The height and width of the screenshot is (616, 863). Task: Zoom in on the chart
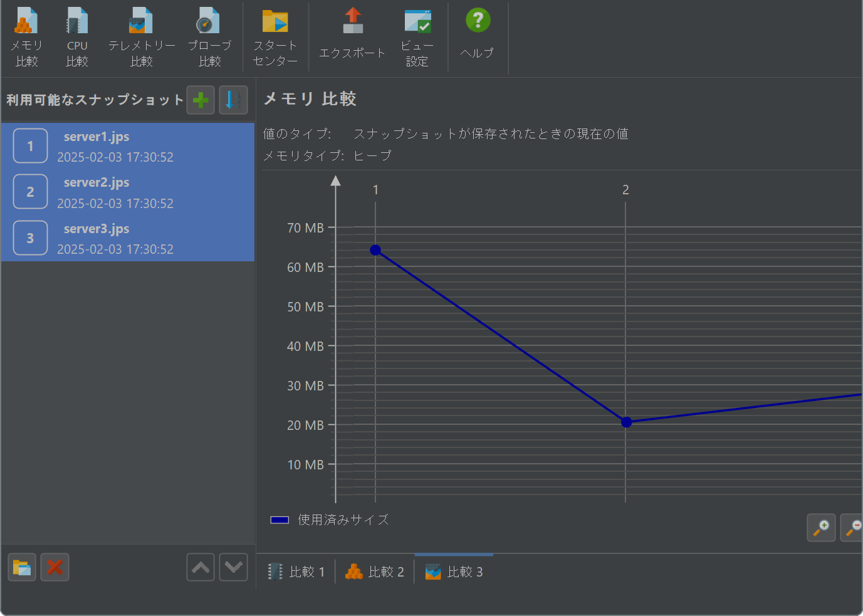click(821, 528)
